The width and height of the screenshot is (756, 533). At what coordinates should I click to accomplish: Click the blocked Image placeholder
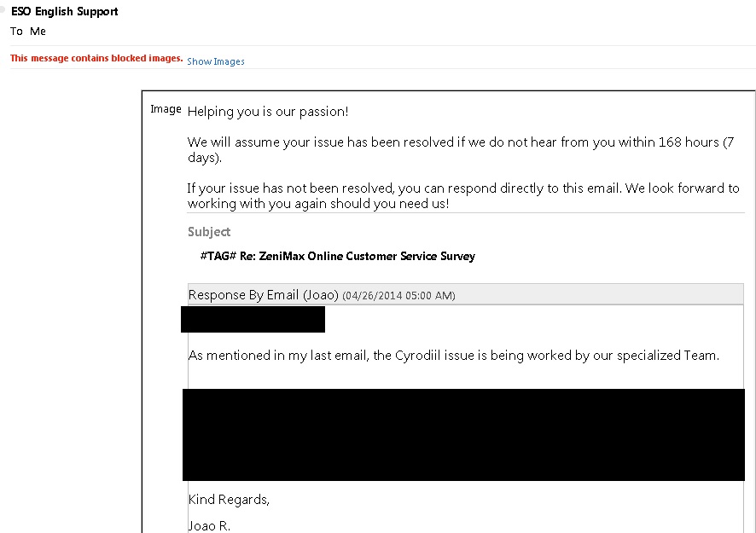click(x=166, y=109)
